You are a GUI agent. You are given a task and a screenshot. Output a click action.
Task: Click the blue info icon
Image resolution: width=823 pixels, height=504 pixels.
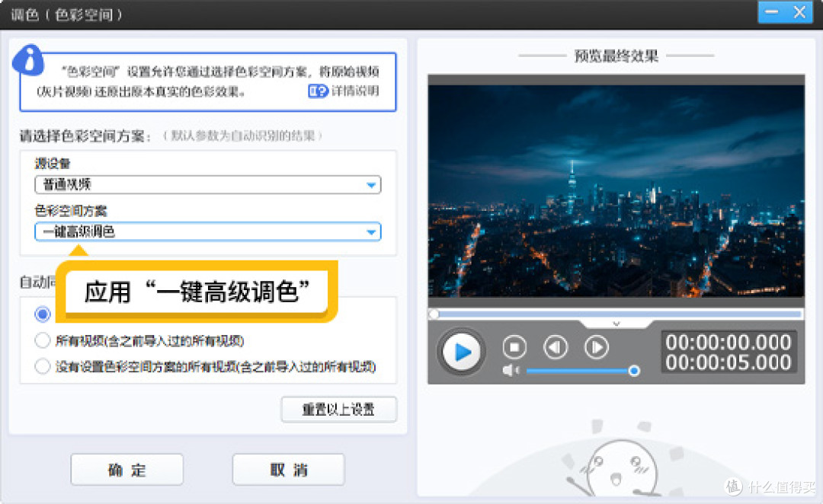tap(28, 59)
